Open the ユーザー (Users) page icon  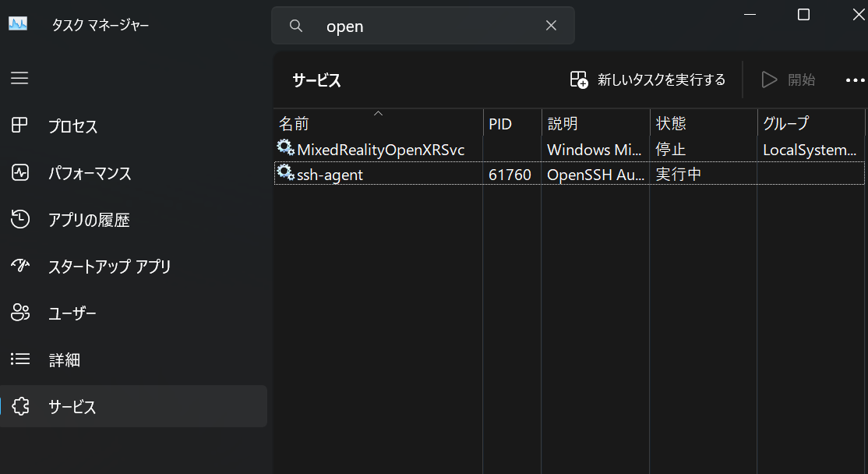click(19, 313)
